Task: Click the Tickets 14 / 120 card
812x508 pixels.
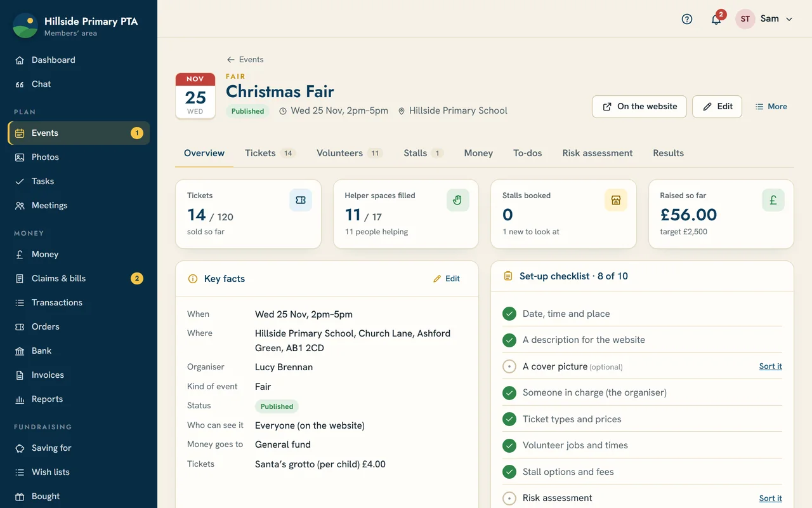Action: (248, 214)
